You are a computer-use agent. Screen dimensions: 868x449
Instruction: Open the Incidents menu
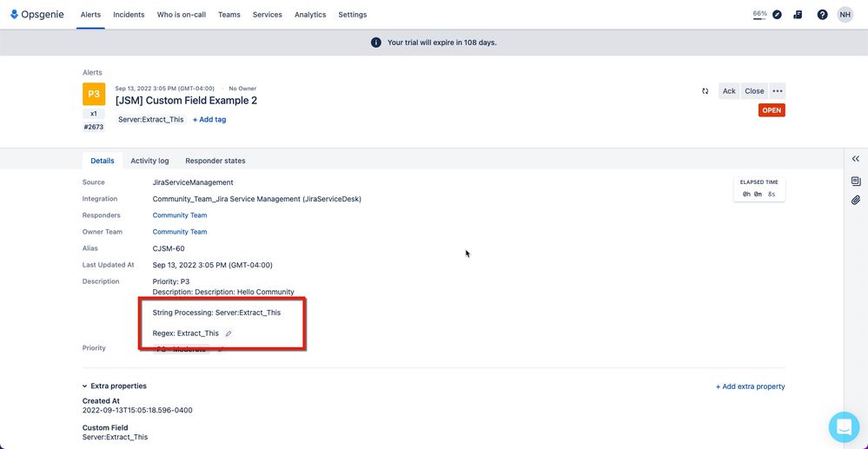(x=129, y=15)
